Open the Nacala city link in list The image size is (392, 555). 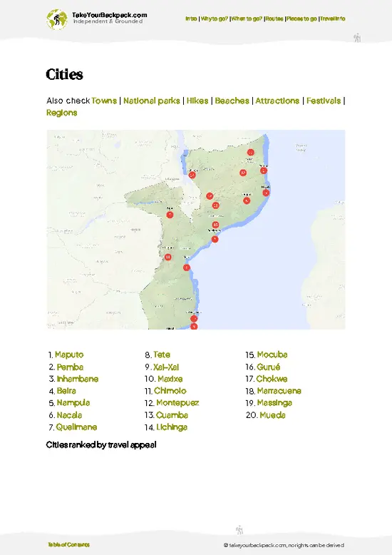tap(69, 415)
